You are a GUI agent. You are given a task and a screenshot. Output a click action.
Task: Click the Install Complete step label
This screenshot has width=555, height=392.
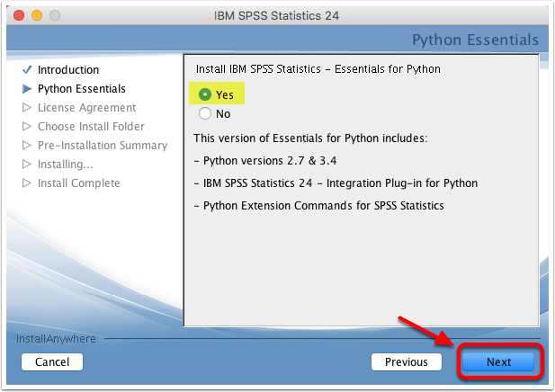(79, 183)
